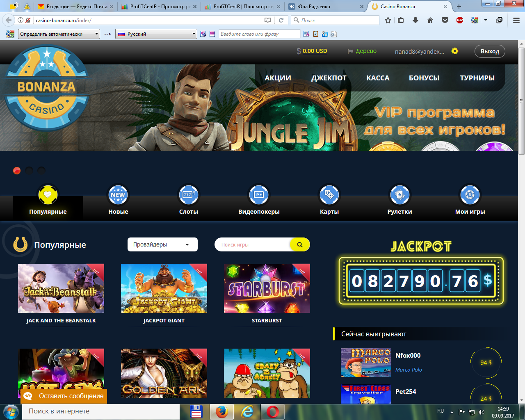The width and height of the screenshot is (525, 420).
Task: Open the АКЦИИ menu item
Action: [278, 78]
